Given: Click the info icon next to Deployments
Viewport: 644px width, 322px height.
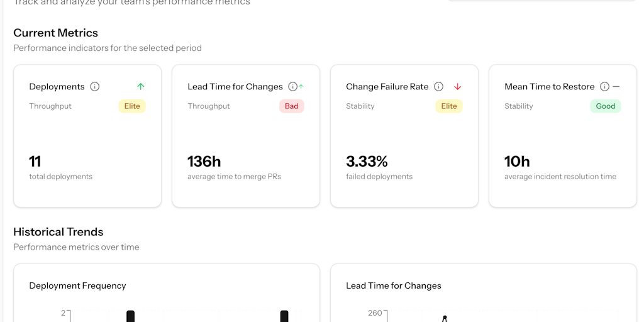Looking at the screenshot, I should point(95,87).
